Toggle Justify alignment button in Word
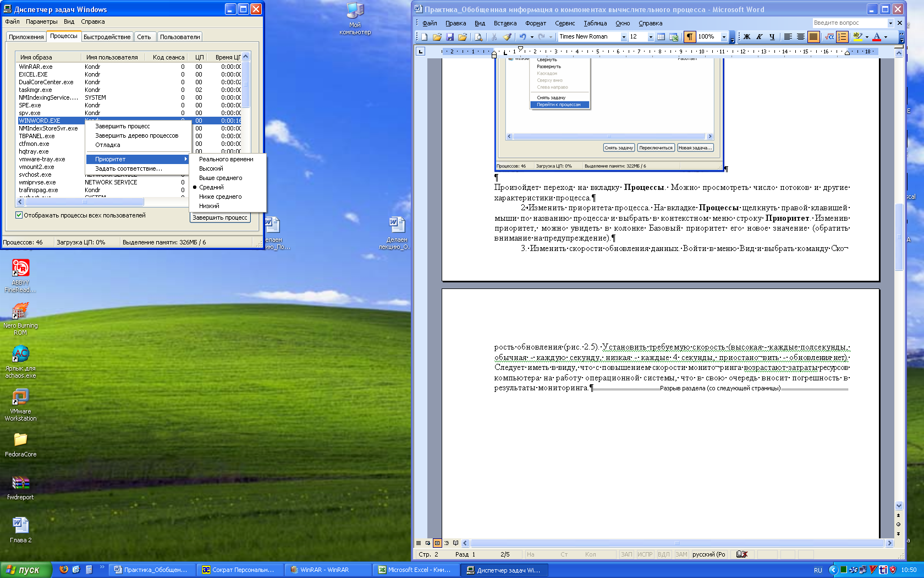This screenshot has width=924, height=578. click(813, 37)
